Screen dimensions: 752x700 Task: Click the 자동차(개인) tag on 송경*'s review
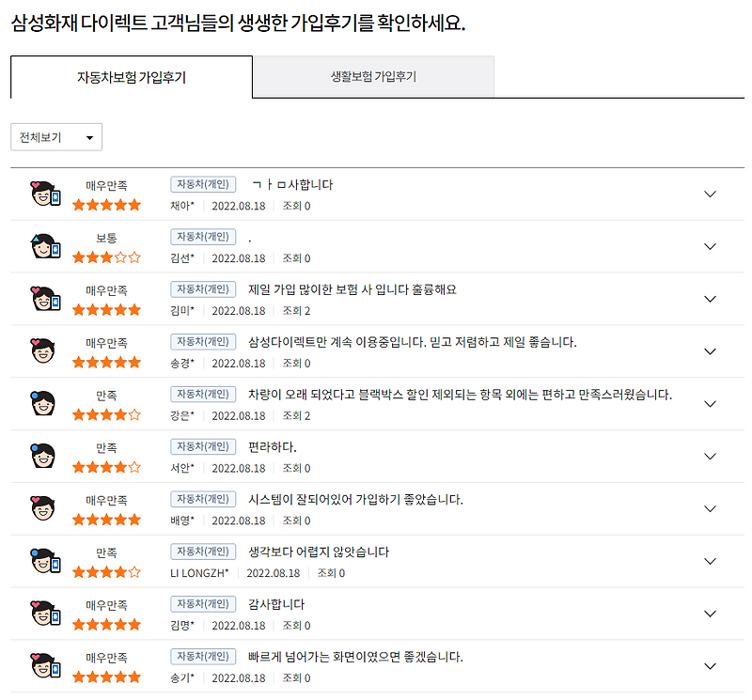coord(203,341)
